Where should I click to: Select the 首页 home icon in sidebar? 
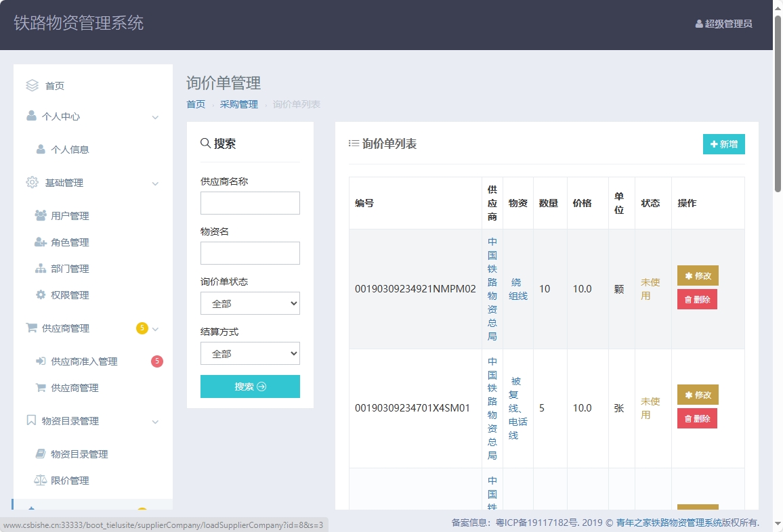pyautogui.click(x=32, y=85)
